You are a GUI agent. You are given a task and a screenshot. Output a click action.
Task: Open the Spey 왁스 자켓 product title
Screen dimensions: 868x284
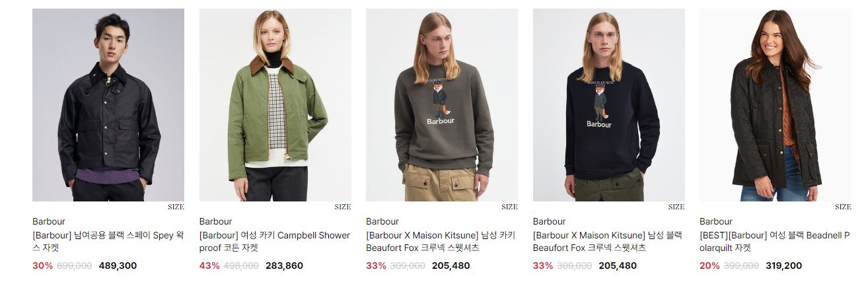click(x=108, y=242)
